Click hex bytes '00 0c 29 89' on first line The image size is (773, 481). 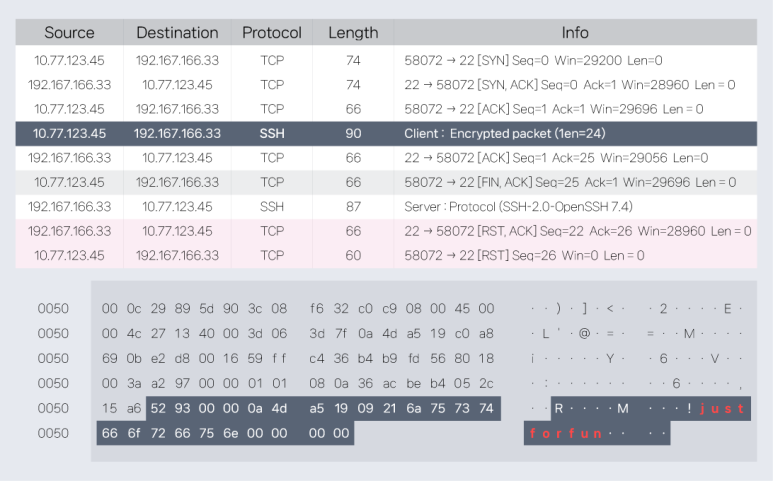(x=145, y=309)
